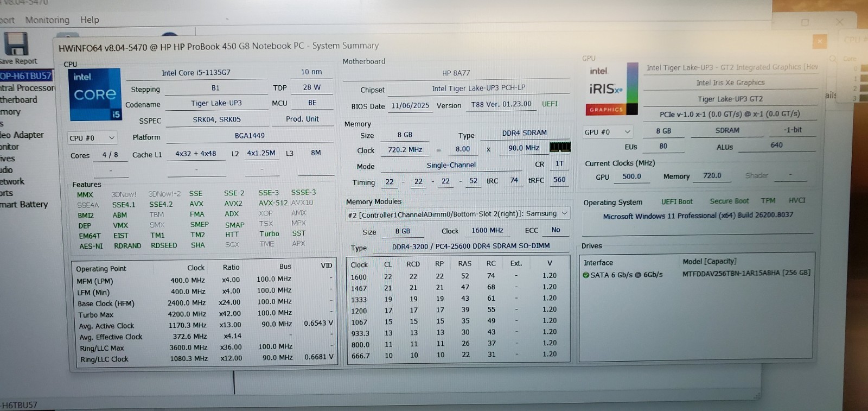Click the GPU clock 500.0 value

coord(631,176)
